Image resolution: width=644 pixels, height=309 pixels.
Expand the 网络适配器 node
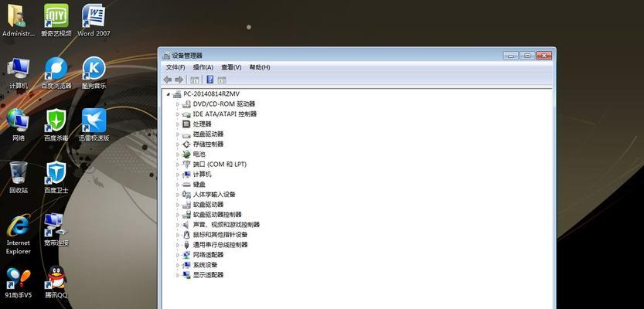click(178, 255)
